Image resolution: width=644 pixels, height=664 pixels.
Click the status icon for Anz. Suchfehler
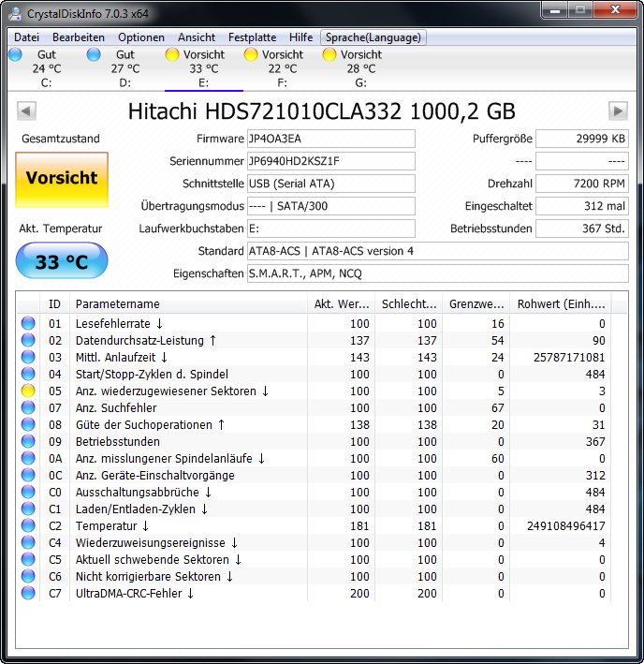click(28, 407)
